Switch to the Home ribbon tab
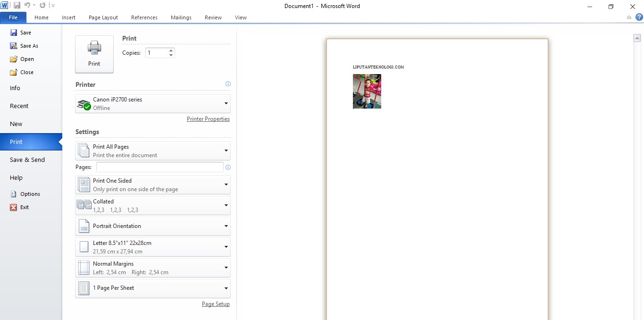The width and height of the screenshot is (644, 320). pyautogui.click(x=41, y=17)
